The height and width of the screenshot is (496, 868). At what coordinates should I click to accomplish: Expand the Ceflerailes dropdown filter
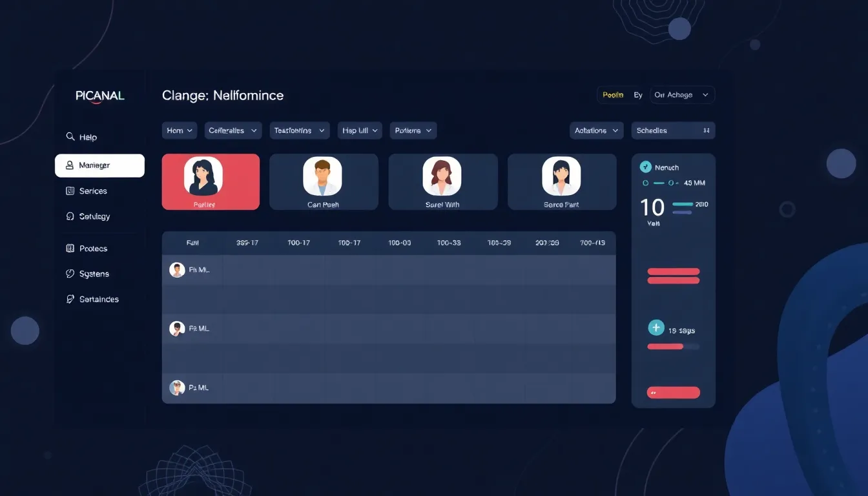[232, 130]
